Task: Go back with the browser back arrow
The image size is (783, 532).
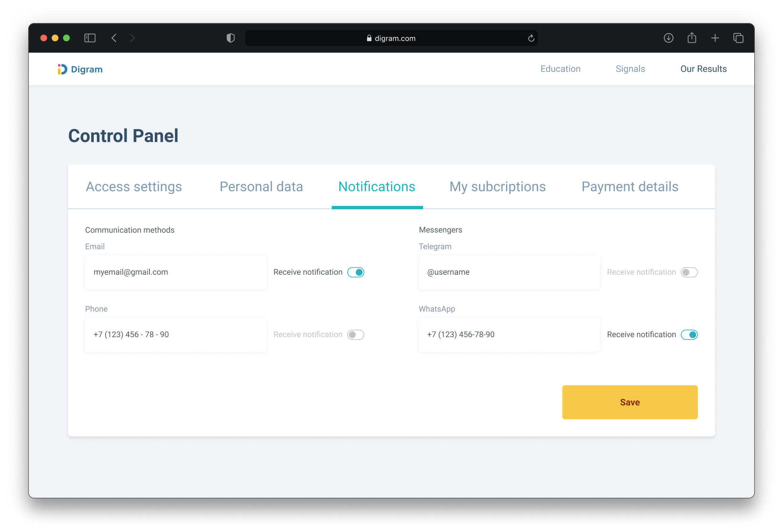Action: click(x=114, y=38)
